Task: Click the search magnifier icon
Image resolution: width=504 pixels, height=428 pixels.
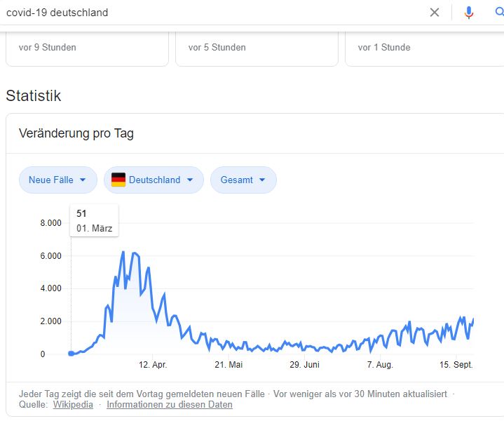Action: 499,12
